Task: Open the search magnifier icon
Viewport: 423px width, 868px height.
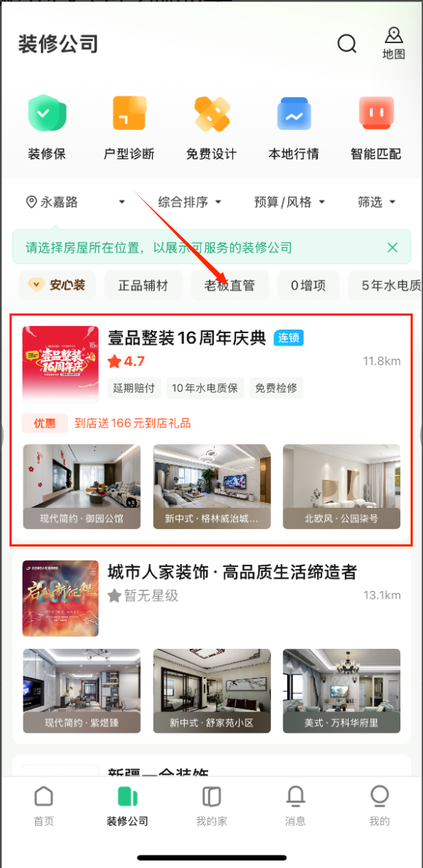Action: pos(347,43)
